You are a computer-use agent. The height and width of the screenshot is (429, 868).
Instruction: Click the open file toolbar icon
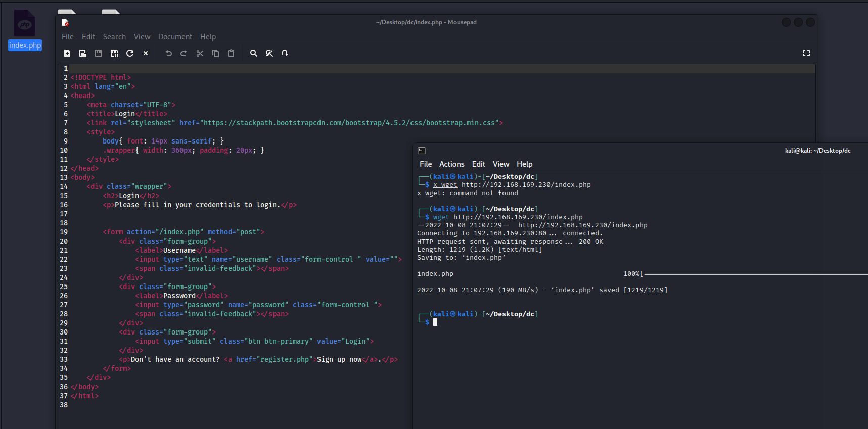pyautogui.click(x=83, y=53)
